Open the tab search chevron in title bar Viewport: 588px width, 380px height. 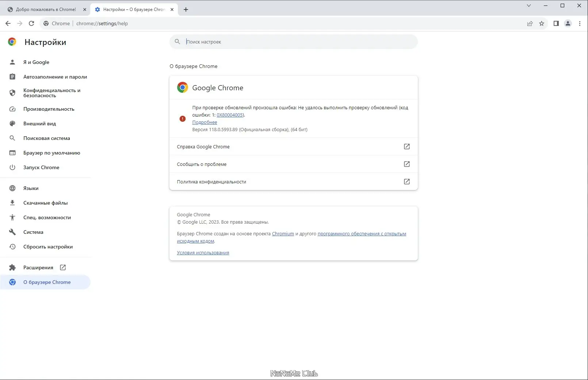[529, 5]
